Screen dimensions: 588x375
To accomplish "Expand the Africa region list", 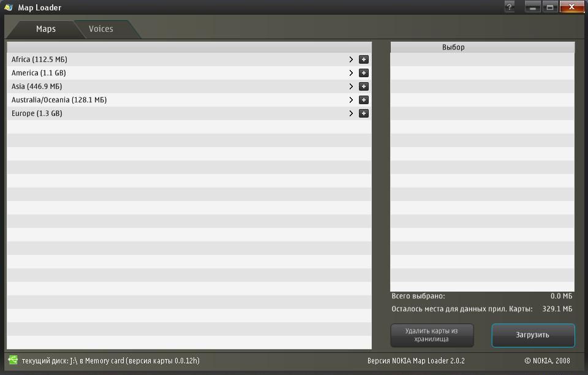I will (x=351, y=59).
